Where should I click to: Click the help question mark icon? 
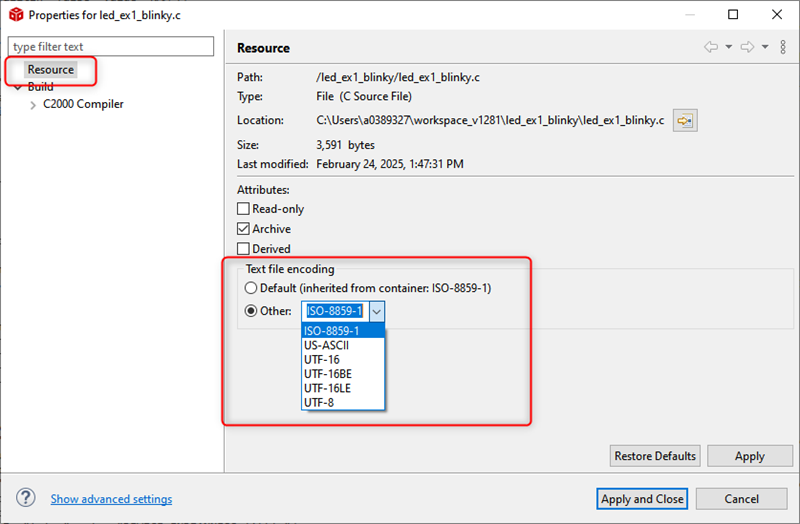[x=26, y=497]
